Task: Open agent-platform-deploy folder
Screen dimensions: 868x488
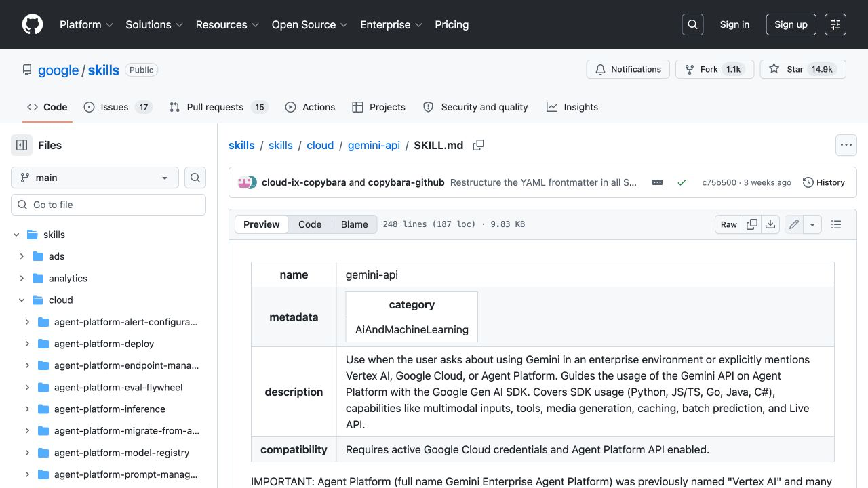Action: pyautogui.click(x=104, y=344)
